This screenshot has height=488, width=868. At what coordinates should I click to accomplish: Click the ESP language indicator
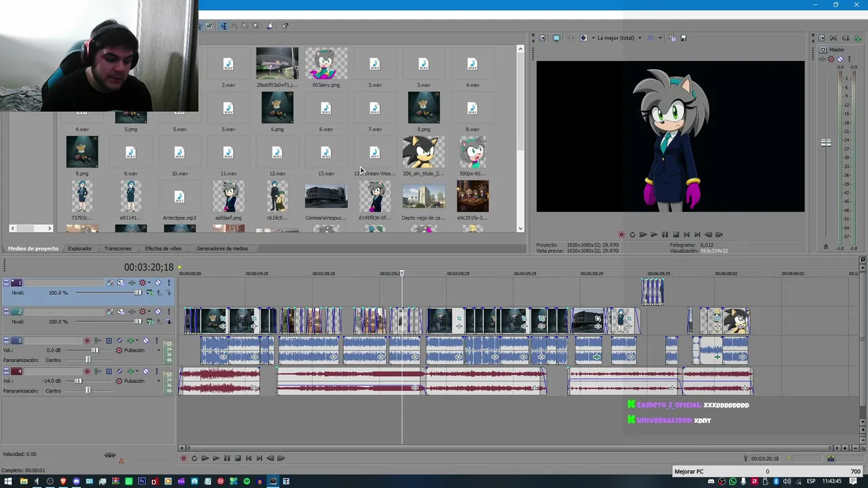[811, 481]
